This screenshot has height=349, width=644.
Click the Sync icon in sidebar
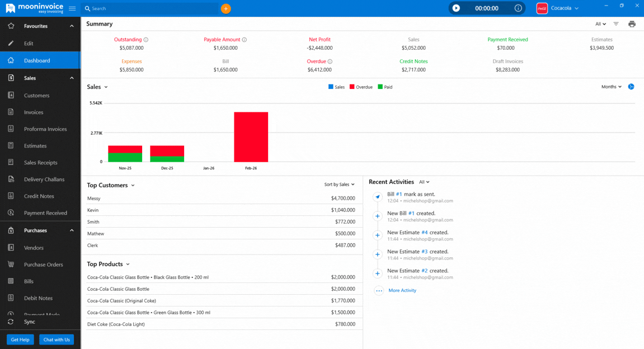pos(11,322)
